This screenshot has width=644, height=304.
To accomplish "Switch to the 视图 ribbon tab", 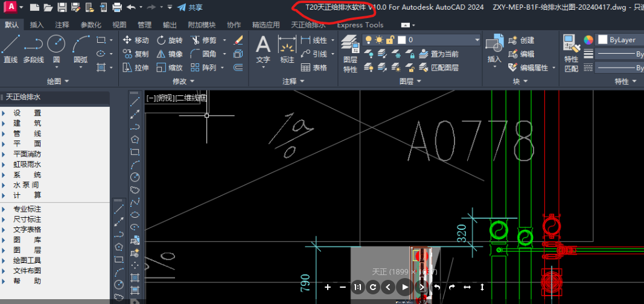I will click(120, 25).
